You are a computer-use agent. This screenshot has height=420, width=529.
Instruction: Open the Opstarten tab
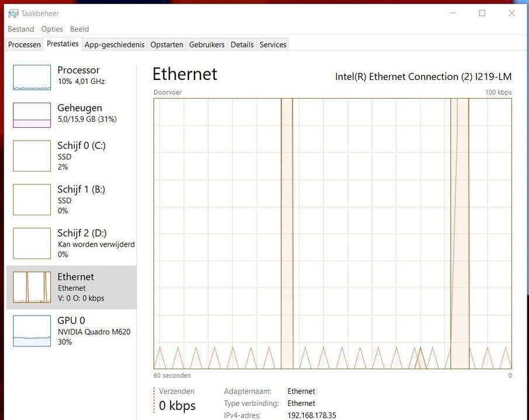[x=166, y=44]
